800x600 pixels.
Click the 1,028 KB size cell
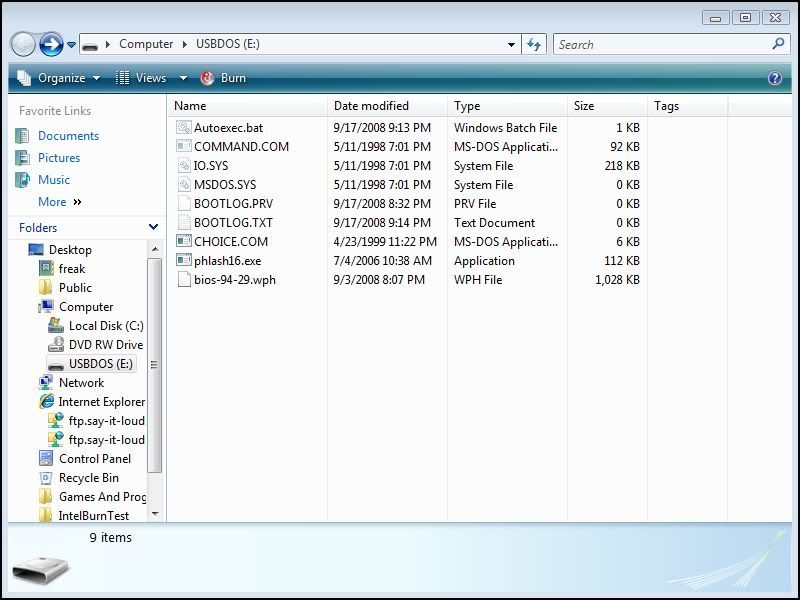(x=617, y=280)
